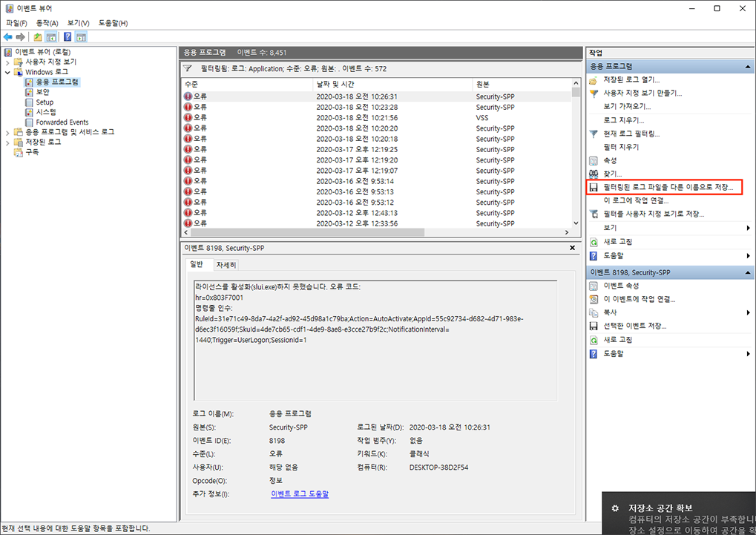Expand 저장된 로그 tree node
The height and width of the screenshot is (535, 756).
pyautogui.click(x=7, y=142)
